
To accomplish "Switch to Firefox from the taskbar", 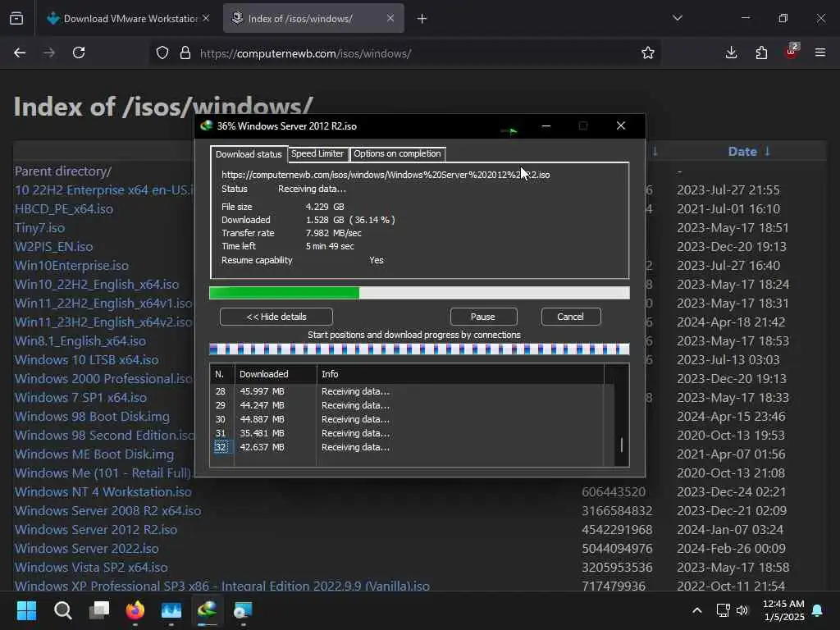I will (x=135, y=610).
